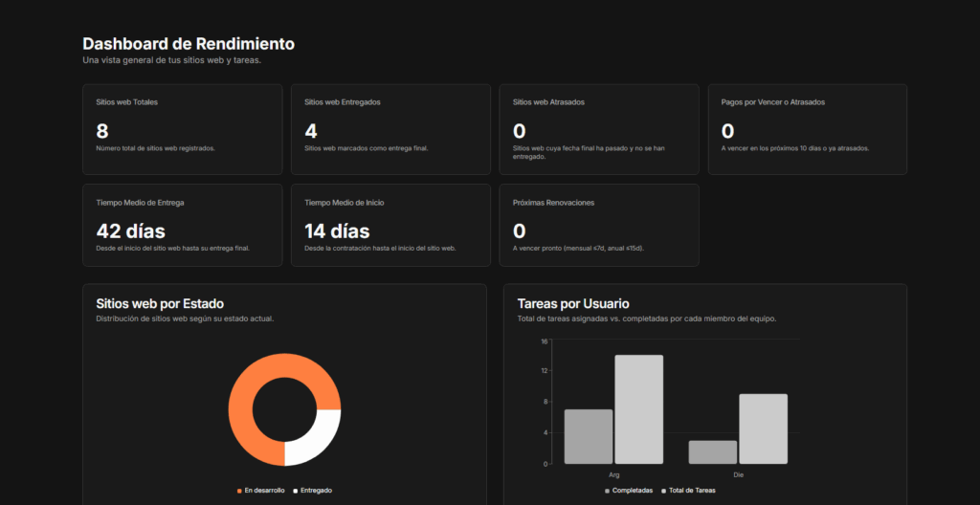980x505 pixels.
Task: Click Die's Completadas bar
Action: [x=713, y=451]
